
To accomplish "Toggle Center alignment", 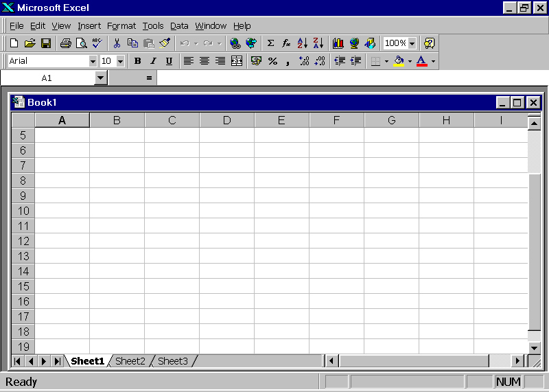I will coord(205,61).
